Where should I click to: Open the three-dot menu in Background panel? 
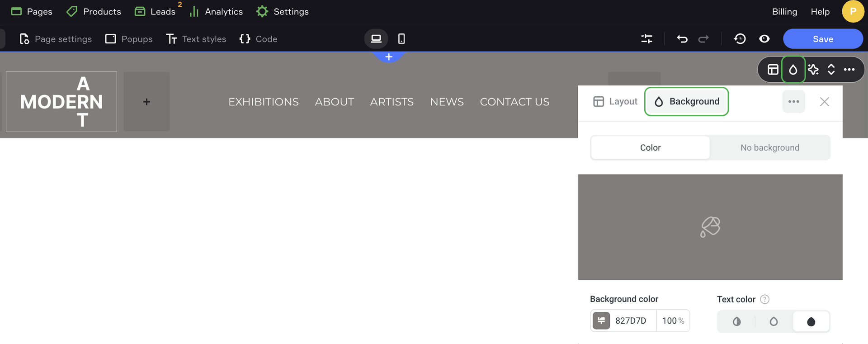pos(793,102)
